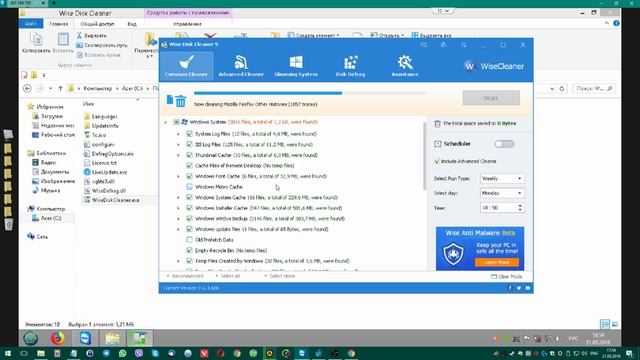Expand the Windows System Cache entry
Screen dimensions: 640x360
[178, 198]
